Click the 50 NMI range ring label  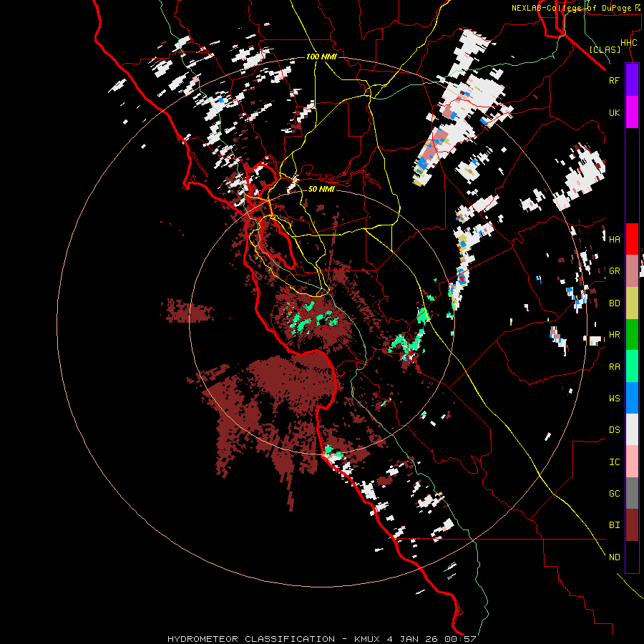coord(321,189)
